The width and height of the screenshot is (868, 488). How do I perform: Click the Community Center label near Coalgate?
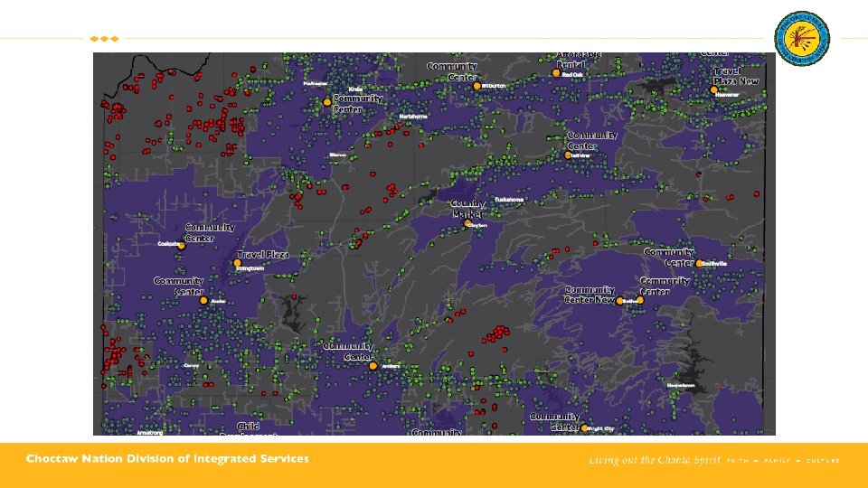click(210, 233)
